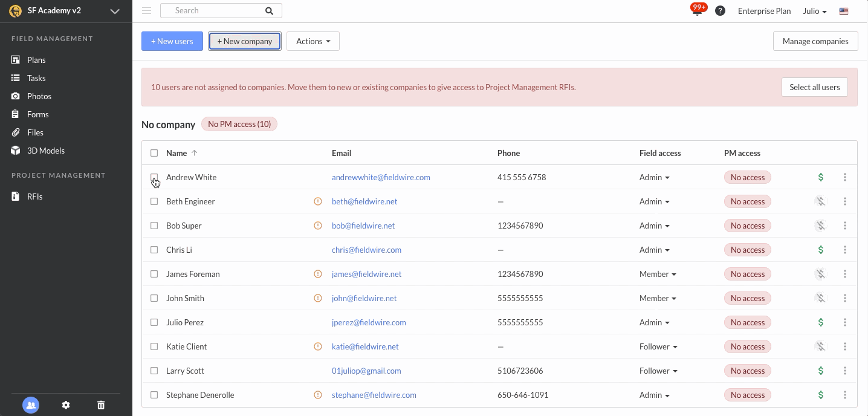Click the Manage companies button

pos(815,41)
